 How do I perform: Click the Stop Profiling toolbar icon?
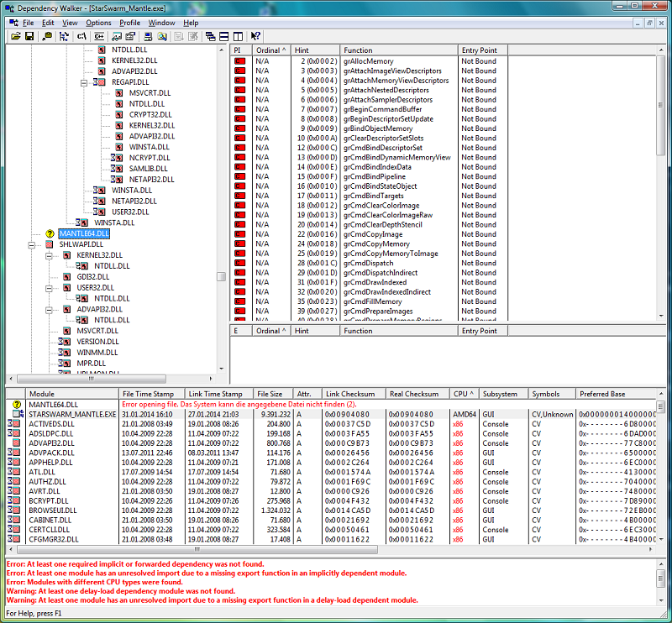193,36
